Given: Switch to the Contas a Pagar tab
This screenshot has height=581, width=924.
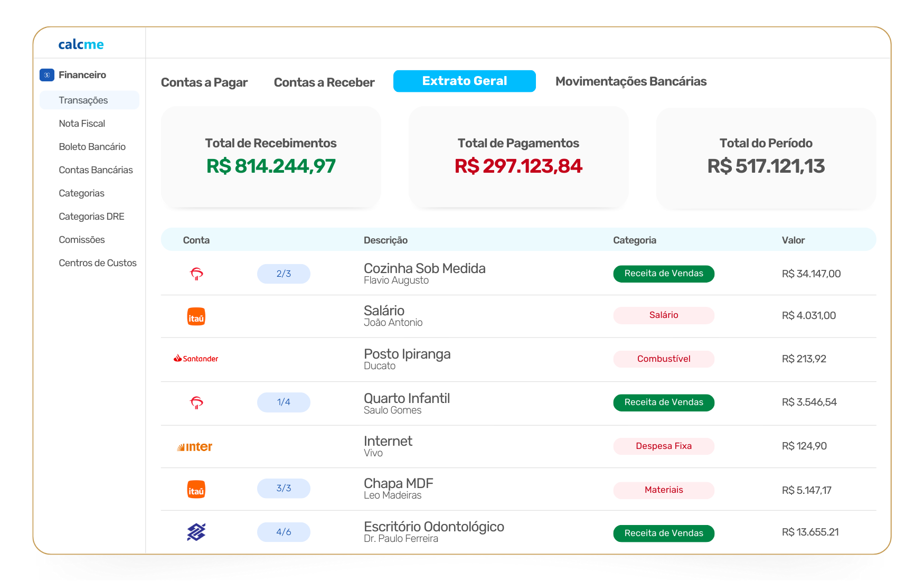Looking at the screenshot, I should click(204, 82).
